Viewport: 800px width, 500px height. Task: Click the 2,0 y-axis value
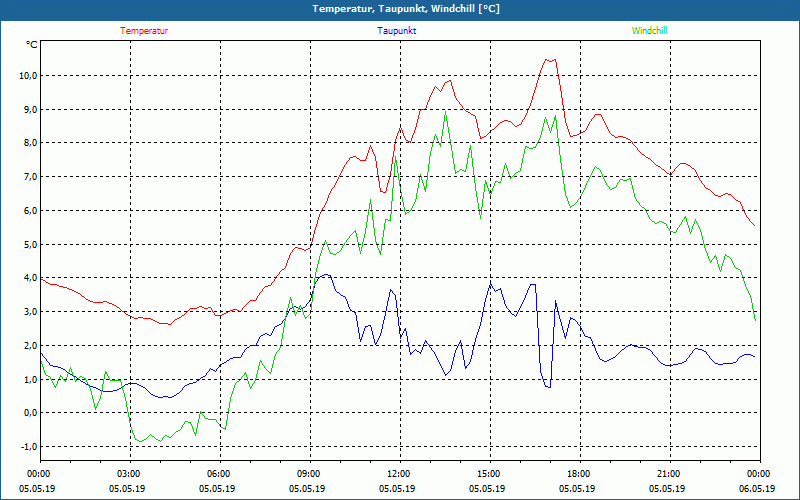(x=30, y=345)
